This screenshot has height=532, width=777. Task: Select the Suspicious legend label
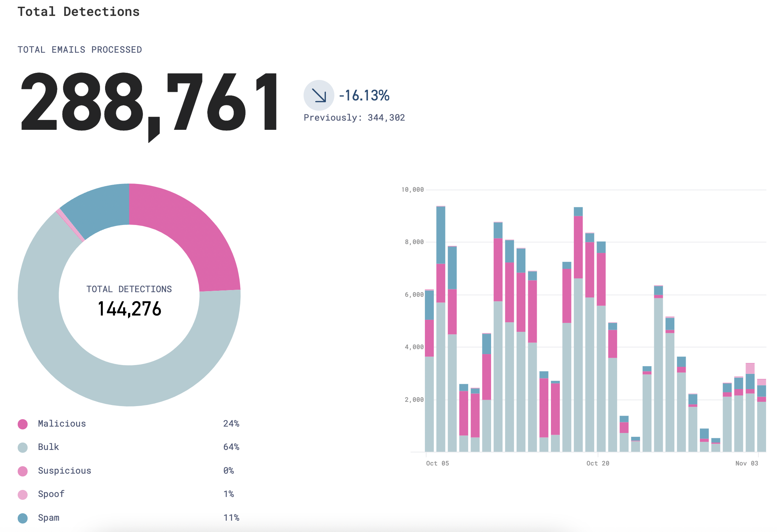click(x=64, y=470)
